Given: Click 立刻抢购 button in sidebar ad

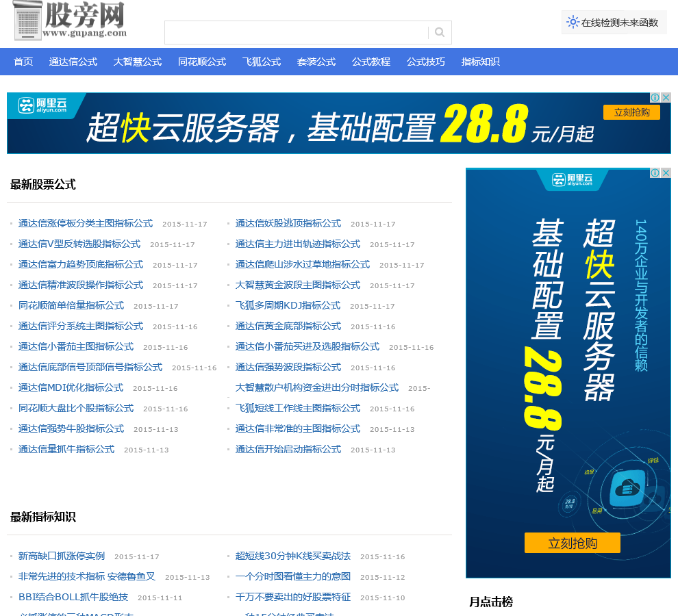Looking at the screenshot, I should 573,543.
